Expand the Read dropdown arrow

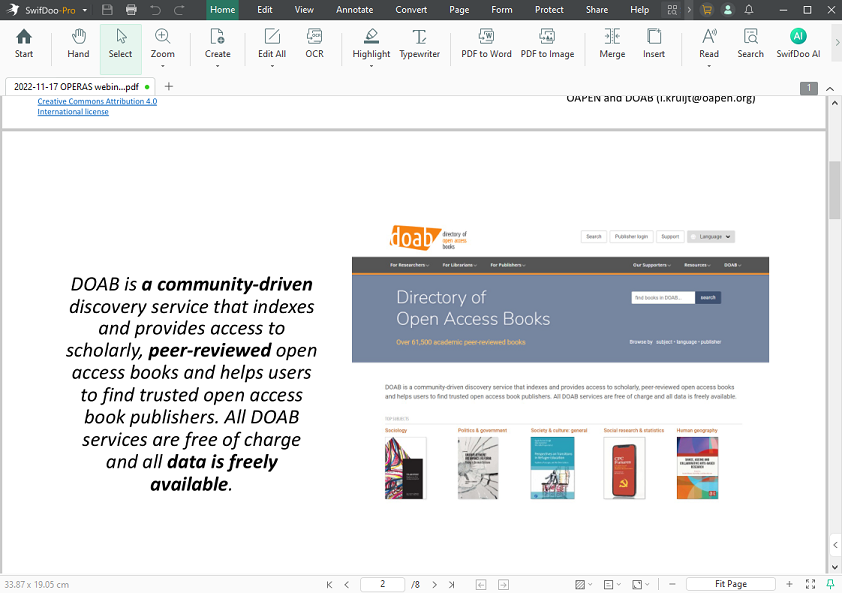709,66
